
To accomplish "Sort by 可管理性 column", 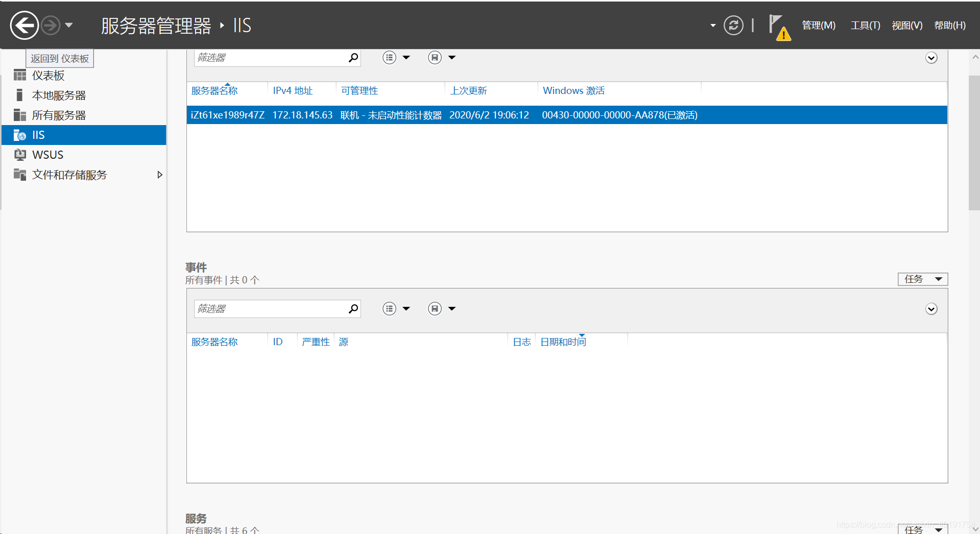I will (x=360, y=90).
